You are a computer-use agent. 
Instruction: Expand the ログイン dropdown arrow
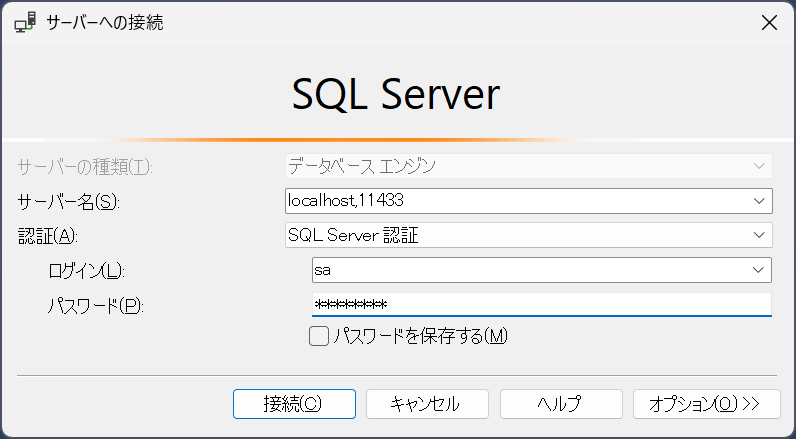(x=759, y=270)
